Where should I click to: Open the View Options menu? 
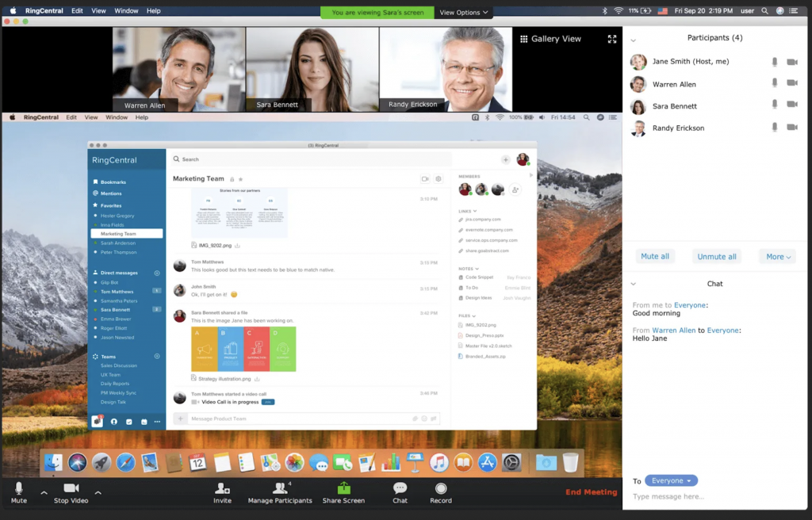(x=463, y=12)
